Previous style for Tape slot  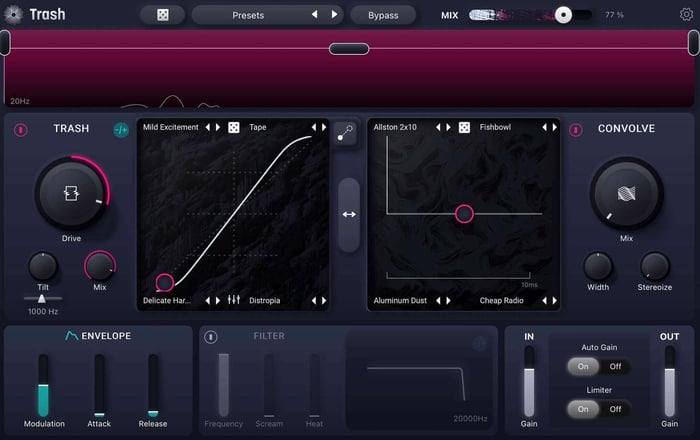point(314,127)
